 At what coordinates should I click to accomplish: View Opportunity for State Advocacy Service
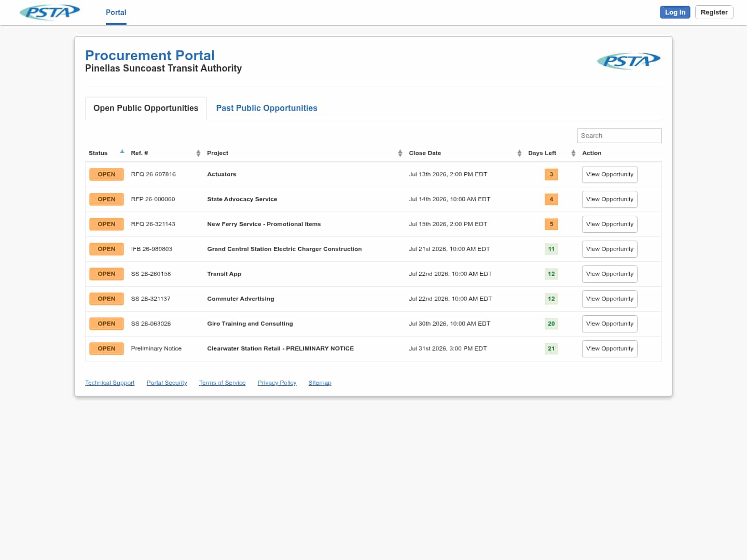click(610, 199)
